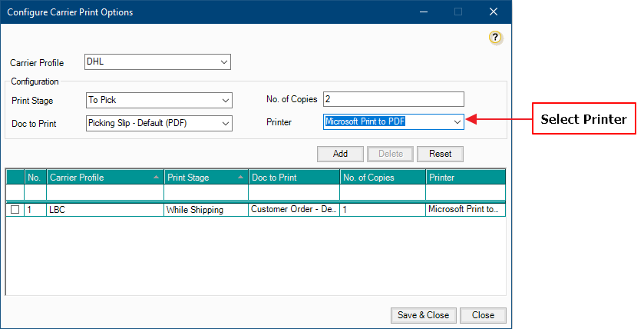Screen dimensions: 644x329
Task: Click the No. of Copies input field
Action: 393,99
